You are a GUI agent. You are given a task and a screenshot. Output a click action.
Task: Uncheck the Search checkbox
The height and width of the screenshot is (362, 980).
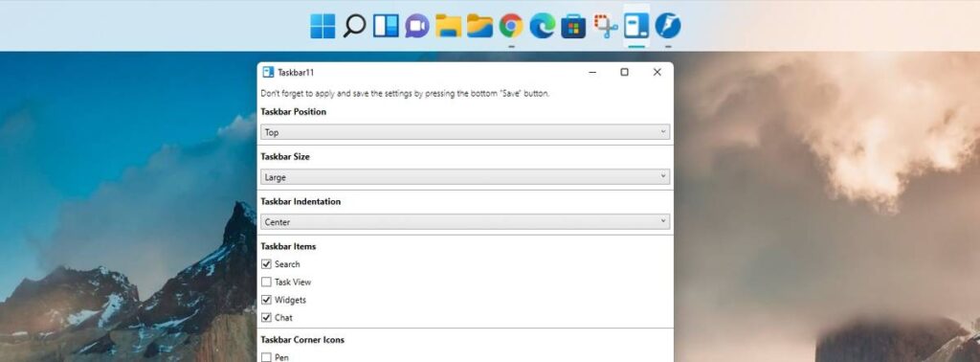[266, 264]
